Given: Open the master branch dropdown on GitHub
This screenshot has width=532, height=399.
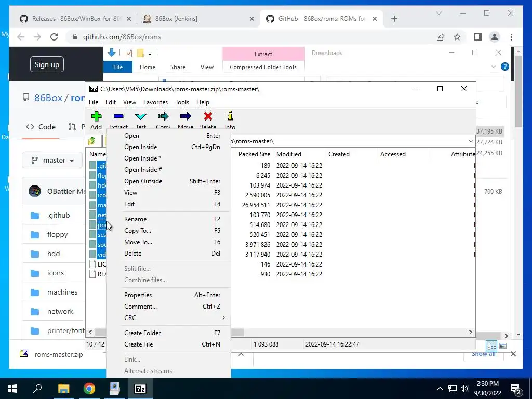Looking at the screenshot, I should coord(52,160).
